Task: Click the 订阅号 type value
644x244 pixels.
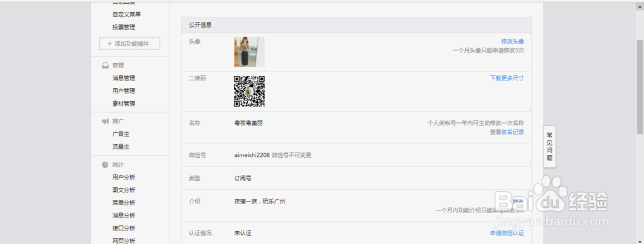Action: tap(243, 178)
